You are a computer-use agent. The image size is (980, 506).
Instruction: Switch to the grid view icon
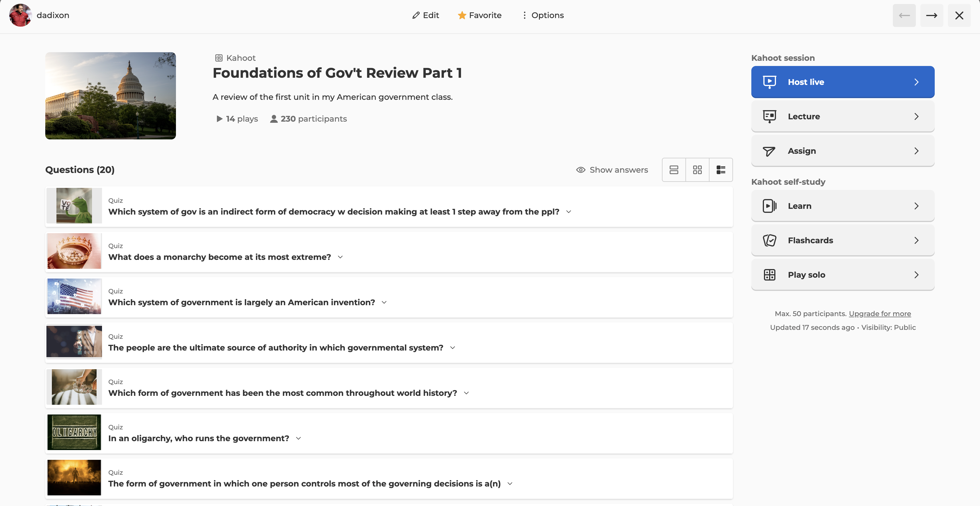tap(697, 170)
